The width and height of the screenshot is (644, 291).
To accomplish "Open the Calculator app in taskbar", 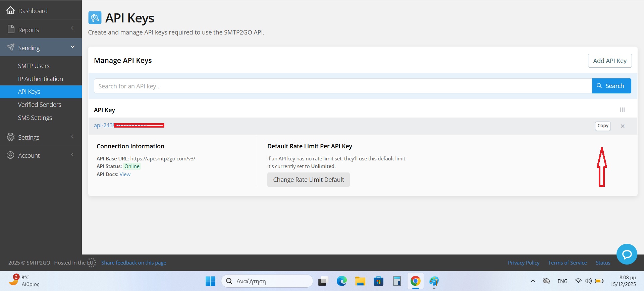I will tap(397, 281).
